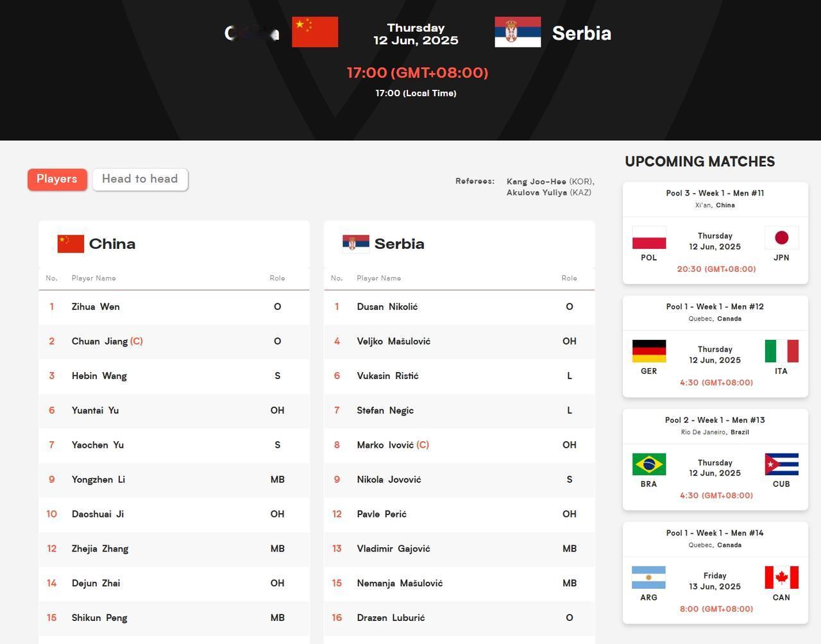Click the Cuba flag icon
This screenshot has height=644, width=821.
pyautogui.click(x=781, y=464)
